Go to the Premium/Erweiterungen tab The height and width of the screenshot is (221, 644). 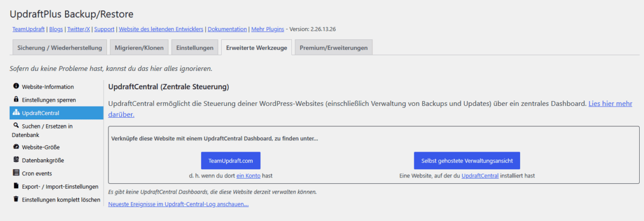[334, 47]
